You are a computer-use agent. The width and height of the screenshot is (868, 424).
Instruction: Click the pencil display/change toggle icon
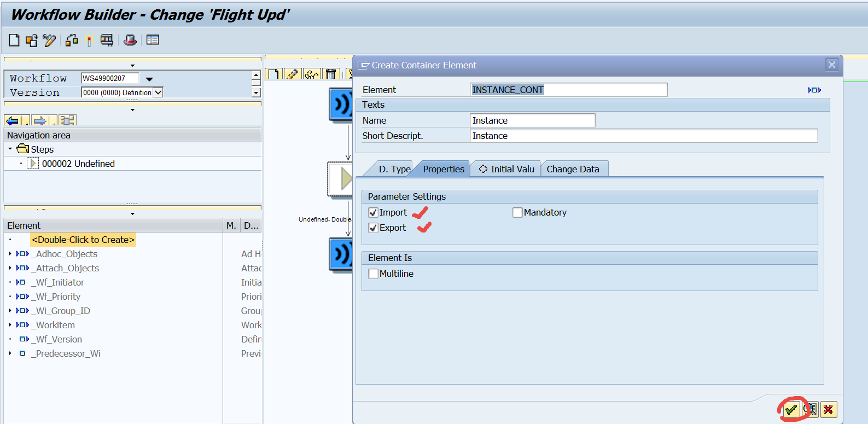point(49,40)
